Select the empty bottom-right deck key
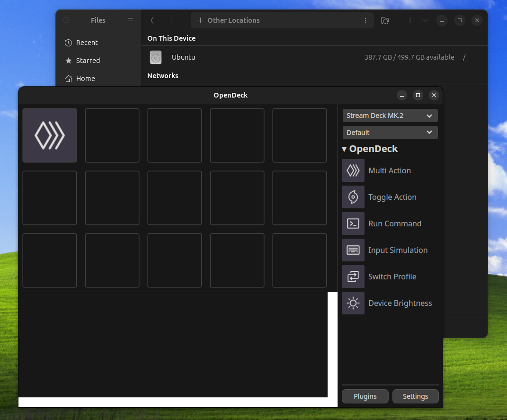The height and width of the screenshot is (420, 507). pyautogui.click(x=300, y=260)
